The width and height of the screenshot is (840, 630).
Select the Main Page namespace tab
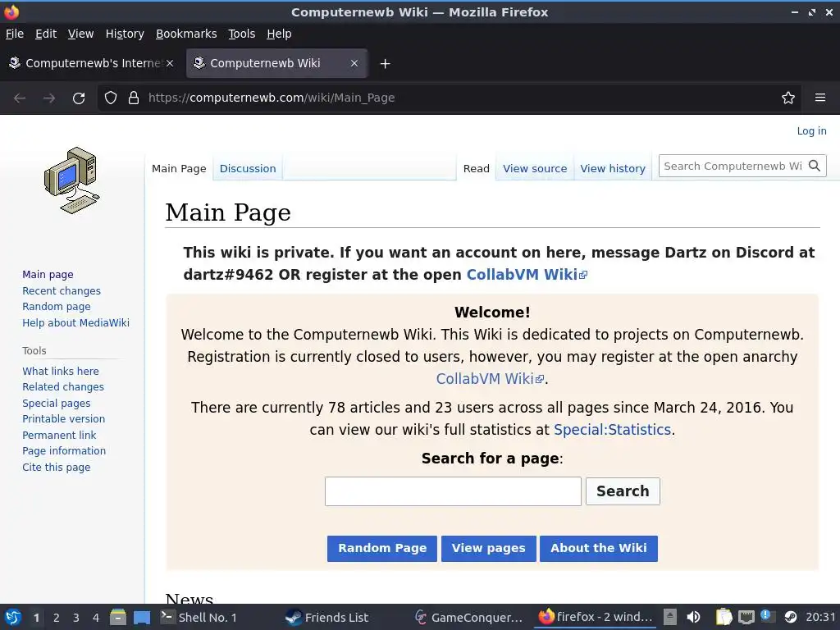pos(179,168)
